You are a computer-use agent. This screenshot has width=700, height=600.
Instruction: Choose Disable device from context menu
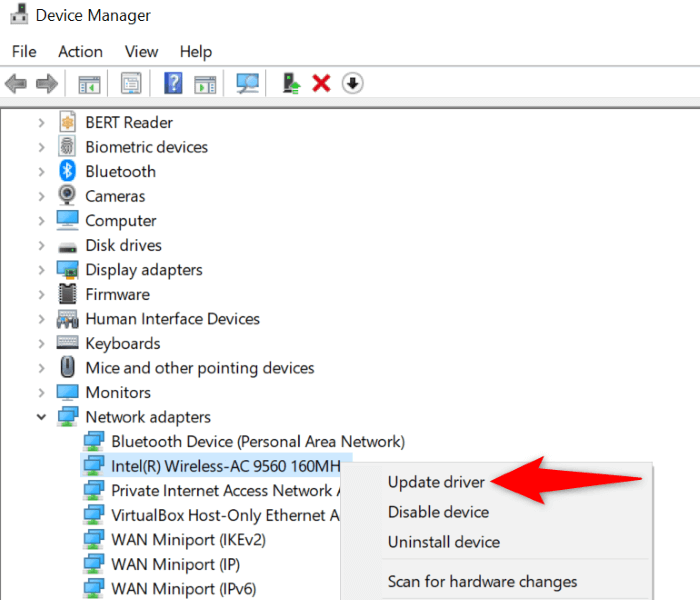(438, 512)
